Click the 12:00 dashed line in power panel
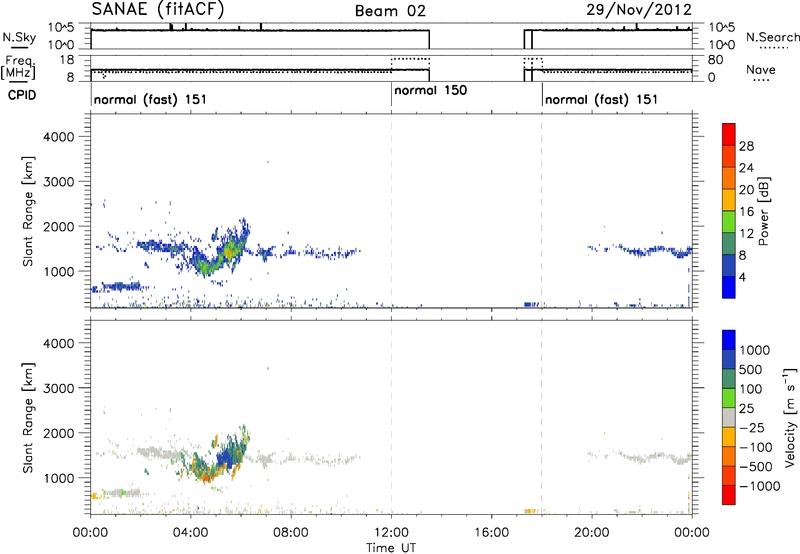The width and height of the screenshot is (800, 554). (x=391, y=211)
